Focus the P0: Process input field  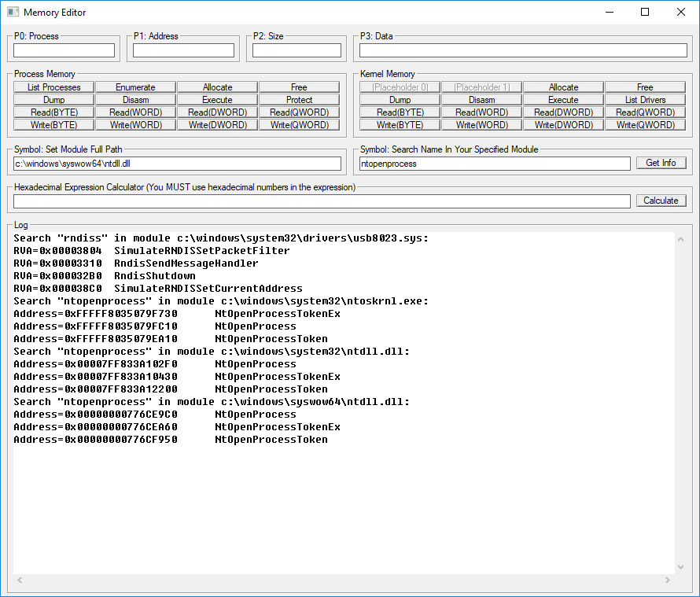point(64,50)
